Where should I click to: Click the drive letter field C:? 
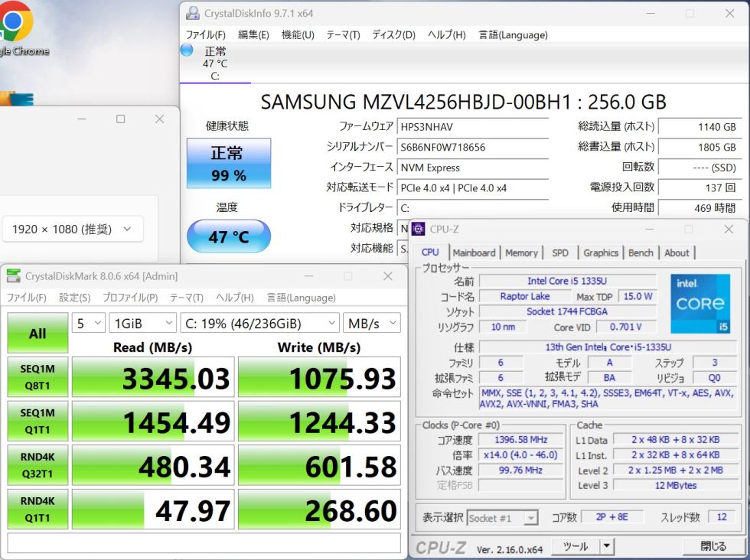point(473,208)
